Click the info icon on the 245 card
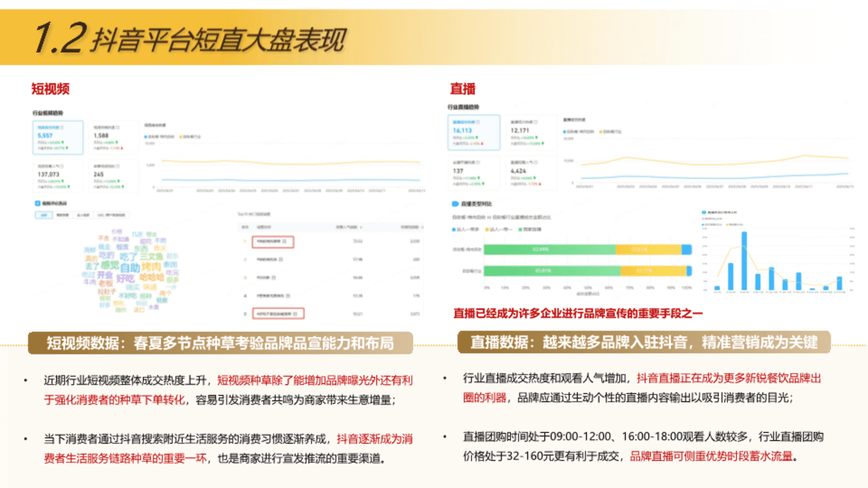 [118, 166]
